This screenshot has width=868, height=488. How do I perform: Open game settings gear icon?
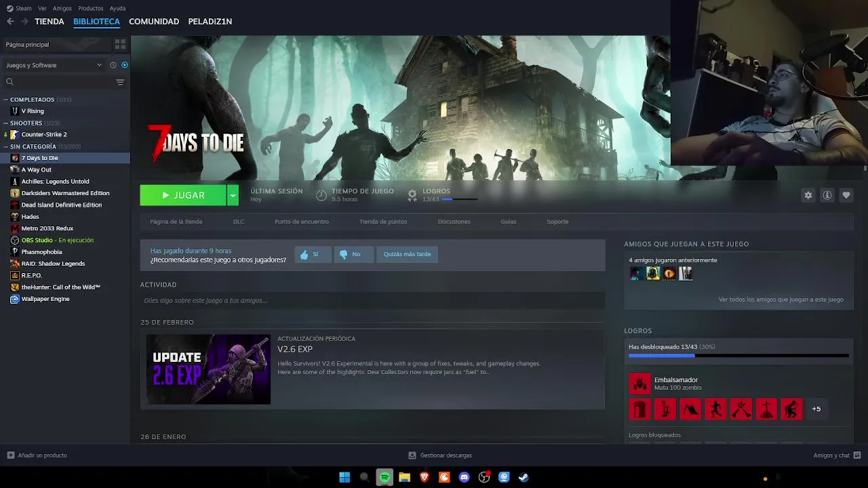[808, 195]
